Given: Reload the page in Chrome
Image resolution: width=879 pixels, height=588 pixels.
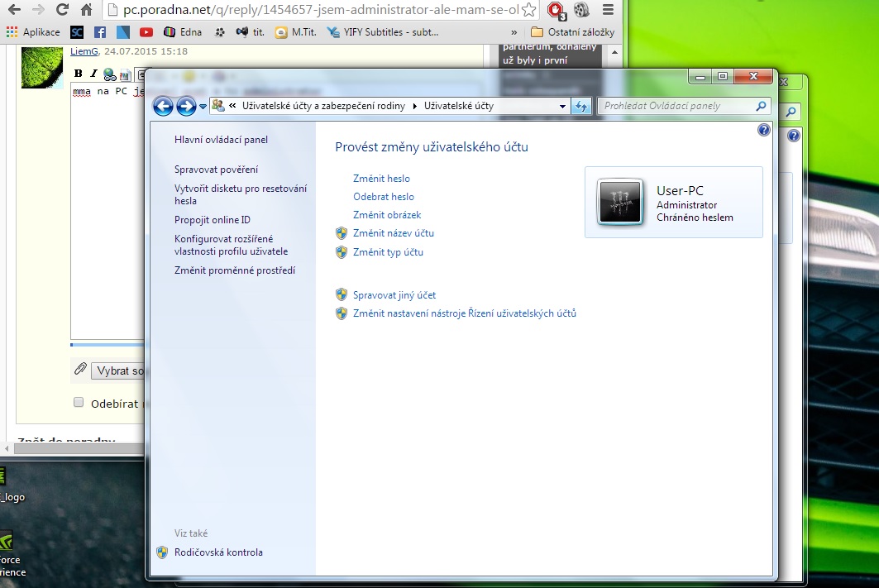Looking at the screenshot, I should pyautogui.click(x=62, y=10).
